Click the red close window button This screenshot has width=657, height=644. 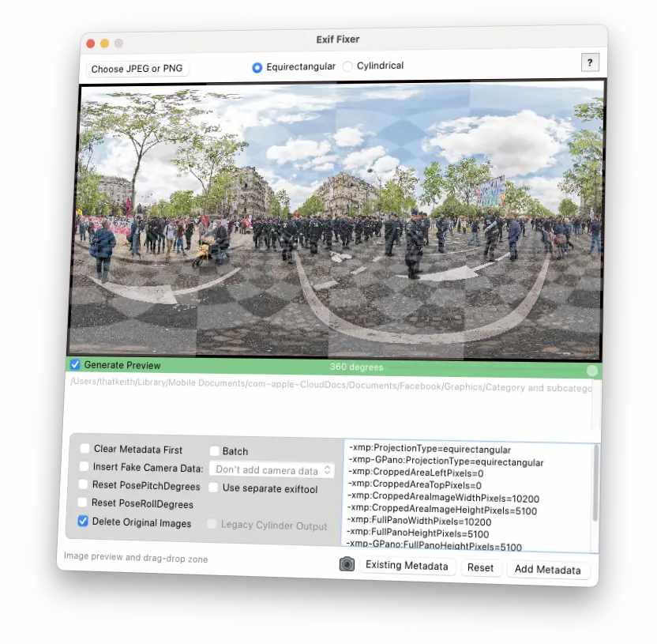tap(90, 43)
